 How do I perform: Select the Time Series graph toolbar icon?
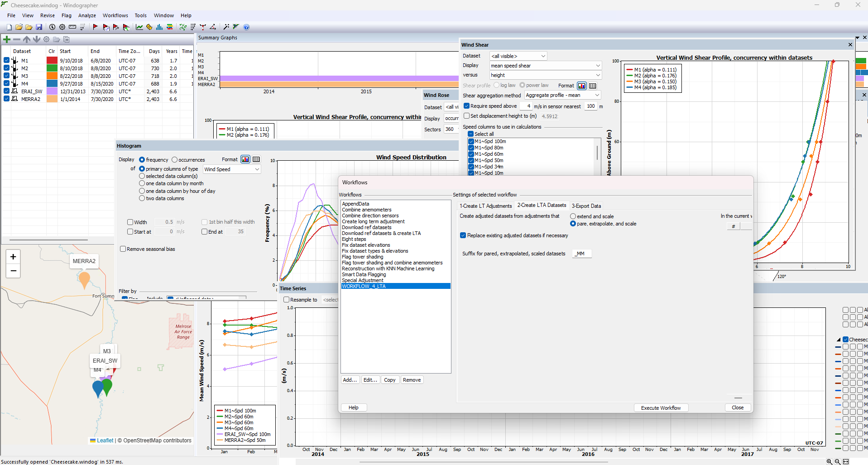coord(139,27)
